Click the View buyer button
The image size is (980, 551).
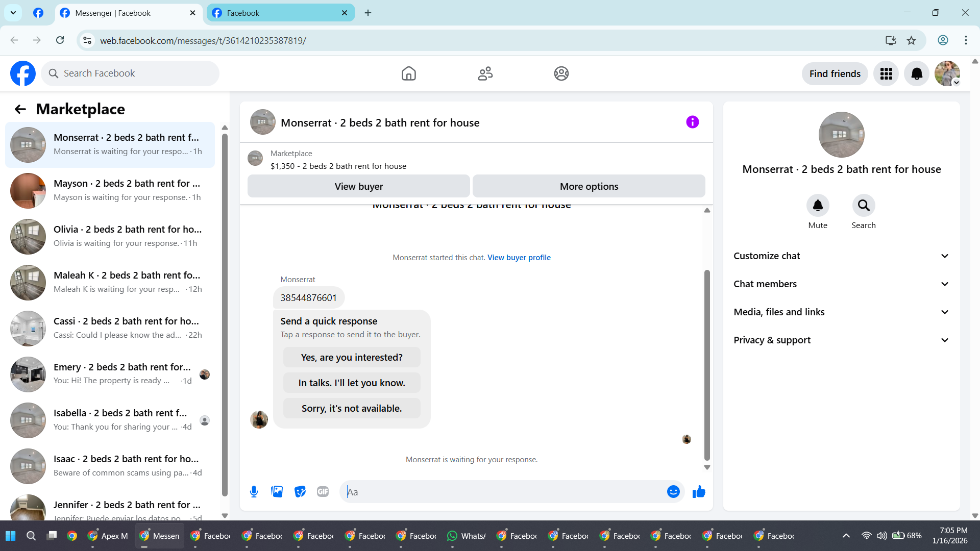click(x=358, y=187)
